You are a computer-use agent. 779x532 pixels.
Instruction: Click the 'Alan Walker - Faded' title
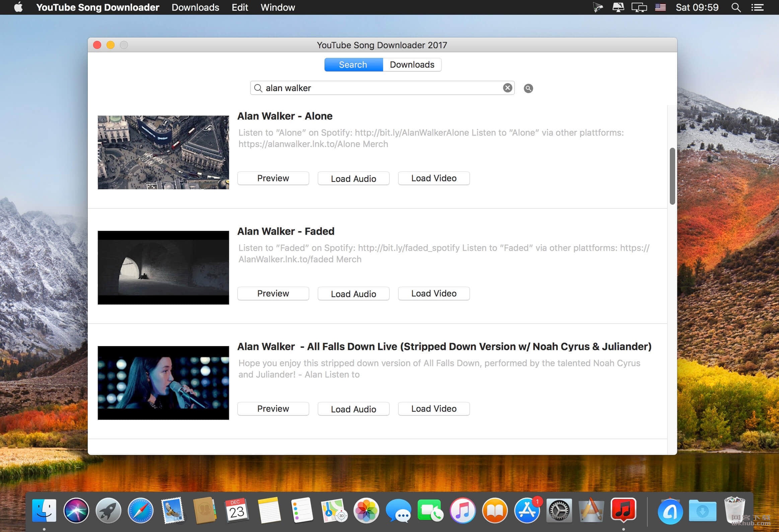(x=286, y=231)
